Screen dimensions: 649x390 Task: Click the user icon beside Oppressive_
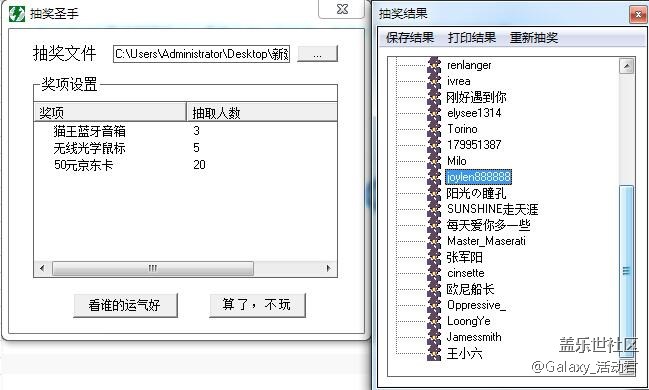tap(434, 305)
